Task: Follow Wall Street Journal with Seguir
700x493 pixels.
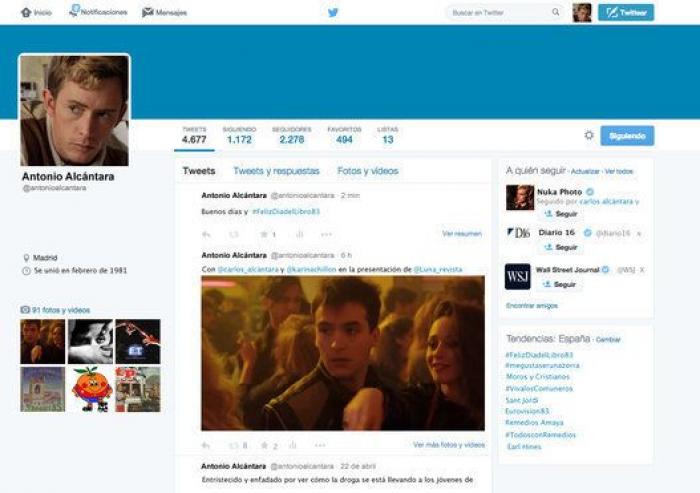Action: [x=559, y=284]
